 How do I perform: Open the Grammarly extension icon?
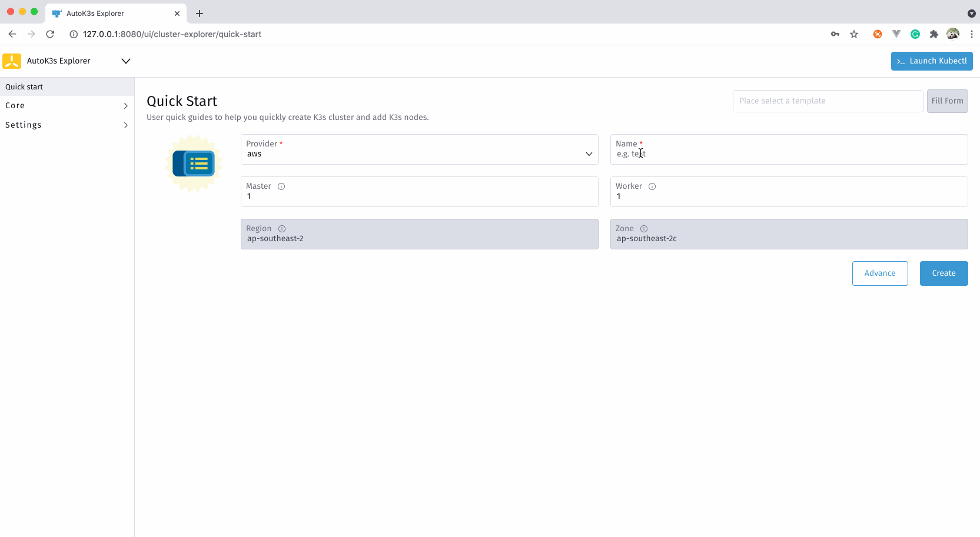915,34
